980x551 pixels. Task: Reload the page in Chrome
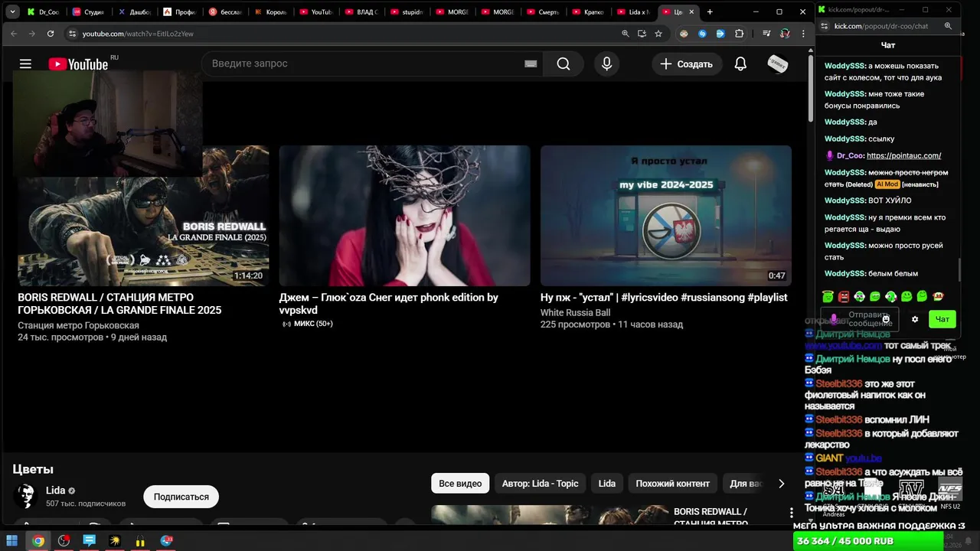[51, 34]
